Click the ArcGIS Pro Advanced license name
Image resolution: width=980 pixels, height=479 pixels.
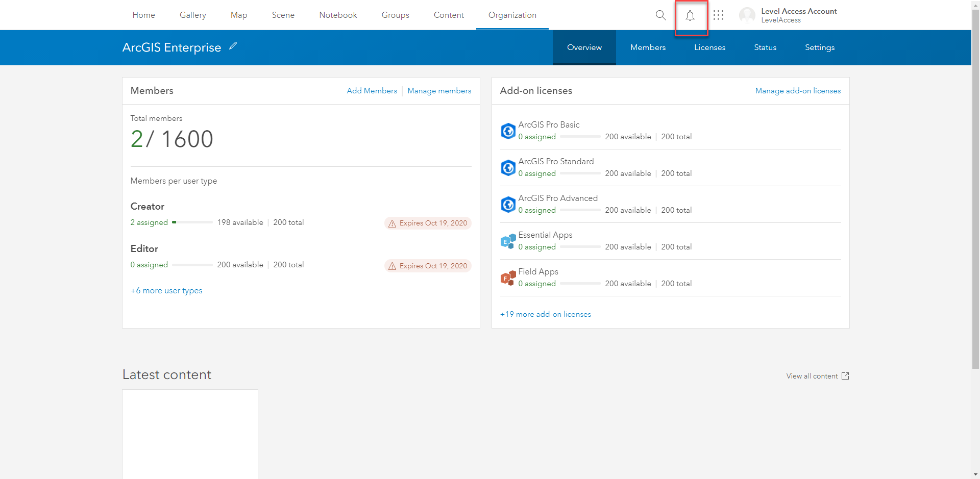coord(558,198)
